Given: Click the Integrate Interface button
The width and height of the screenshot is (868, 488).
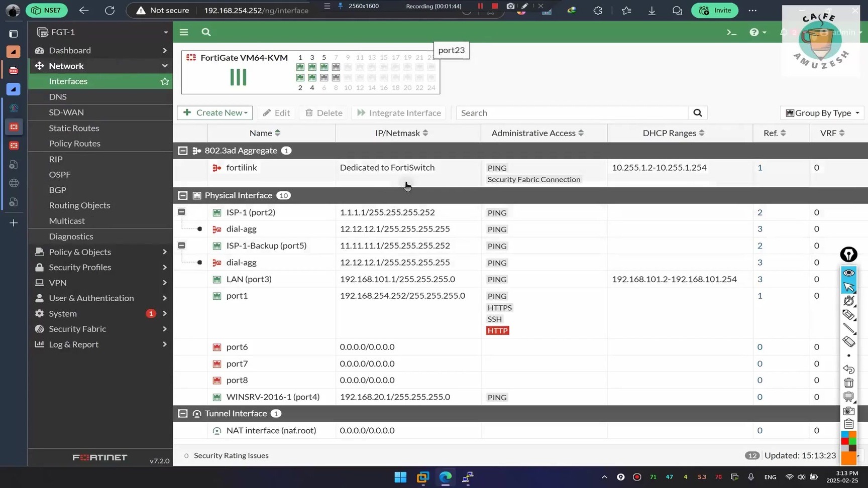Looking at the screenshot, I should pyautogui.click(x=399, y=113).
